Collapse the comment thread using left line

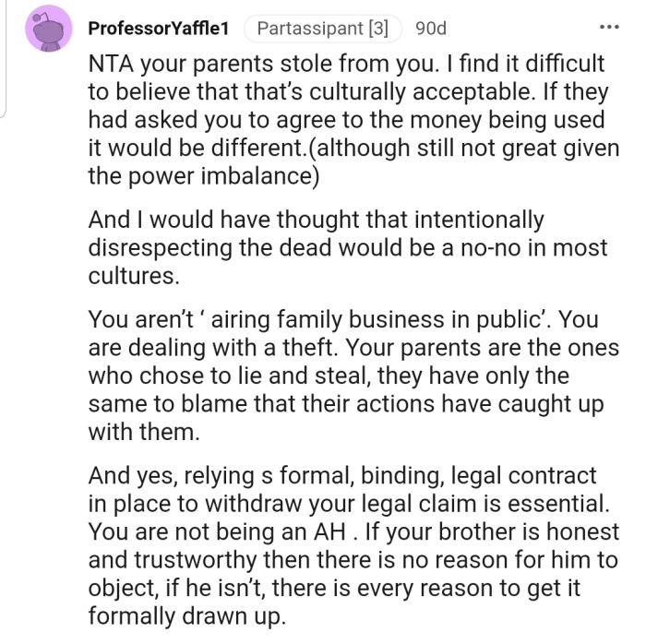4,55
